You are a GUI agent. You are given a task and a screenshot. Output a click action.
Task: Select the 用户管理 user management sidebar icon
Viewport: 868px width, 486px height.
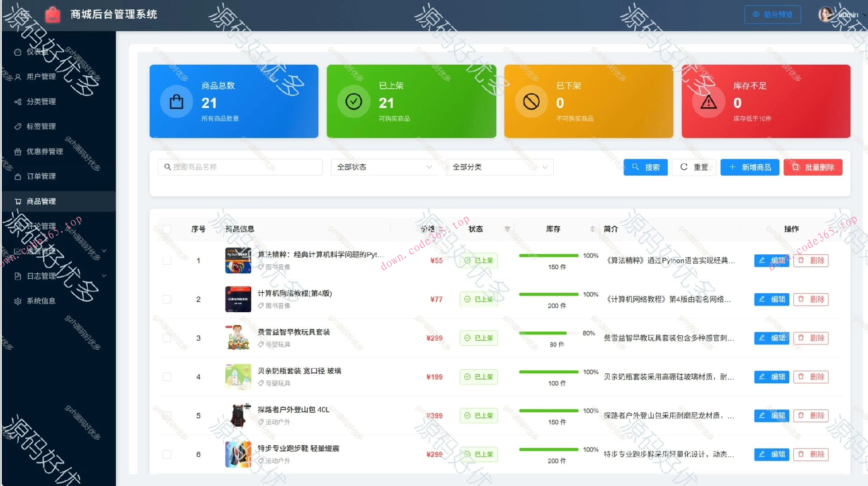17,76
